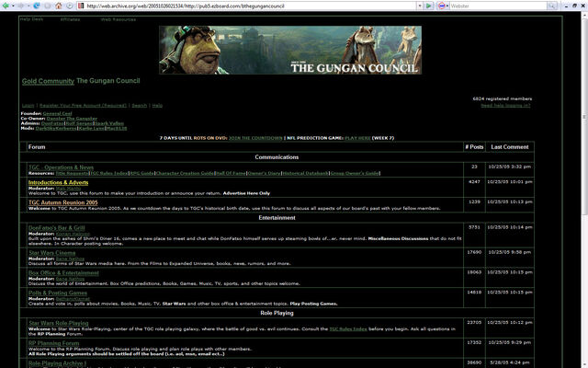Focus the URL address bar
This screenshot has height=368, width=588.
(249, 6)
